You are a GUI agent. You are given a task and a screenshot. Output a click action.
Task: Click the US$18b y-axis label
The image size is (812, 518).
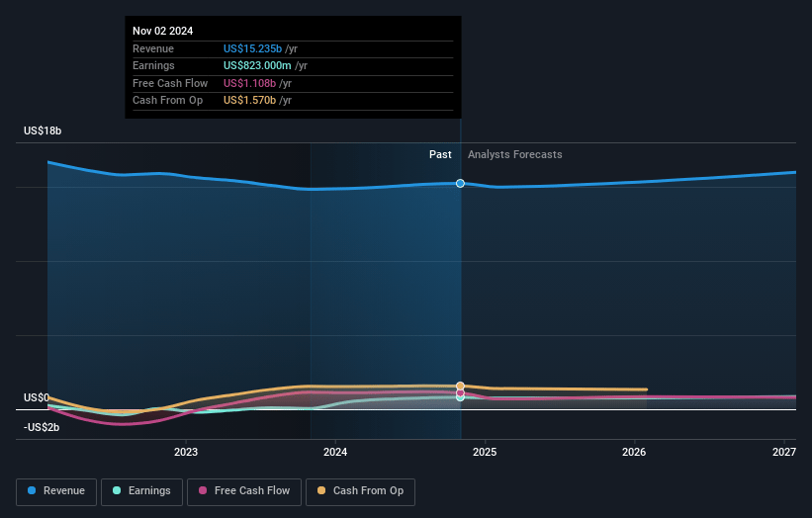click(43, 130)
